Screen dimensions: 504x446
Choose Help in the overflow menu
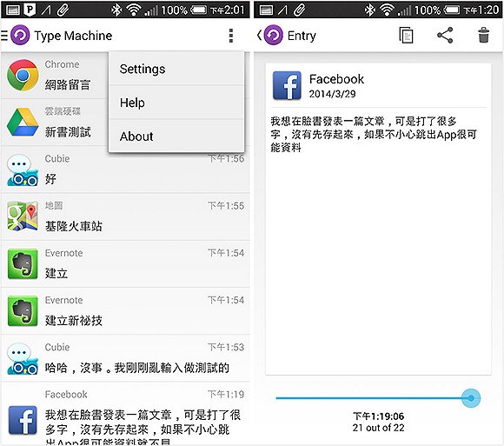click(176, 103)
